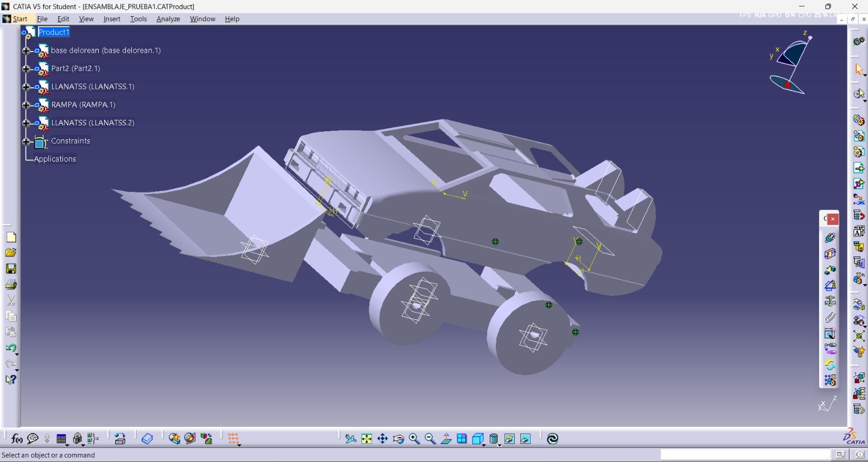868x462 pixels.
Task: Open the Design Table dropdown arrow
Action: (67, 445)
